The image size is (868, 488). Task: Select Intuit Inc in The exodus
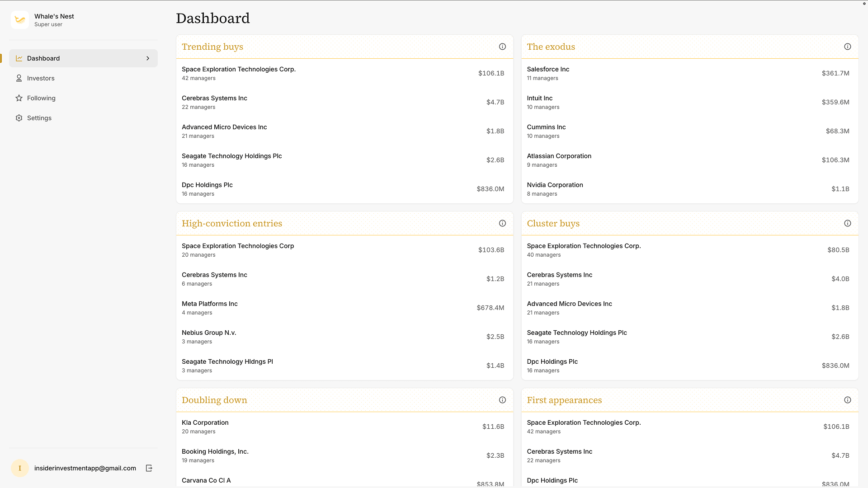[x=689, y=102]
